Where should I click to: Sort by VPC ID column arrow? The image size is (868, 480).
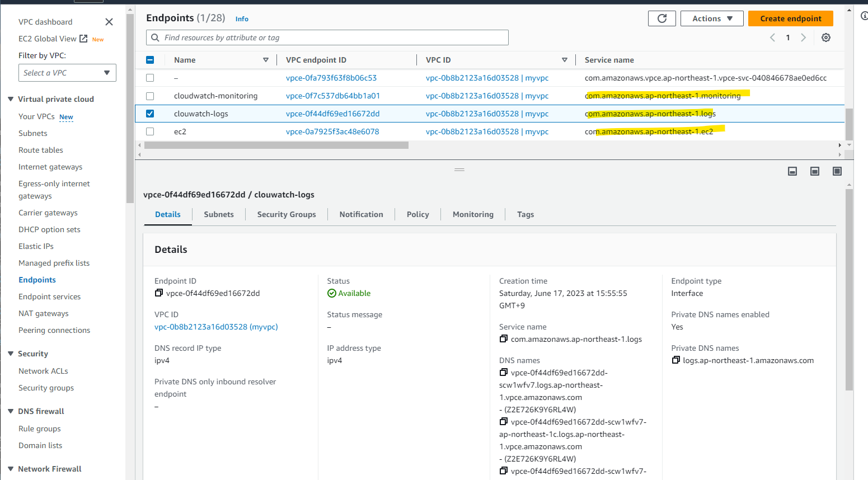(x=565, y=60)
